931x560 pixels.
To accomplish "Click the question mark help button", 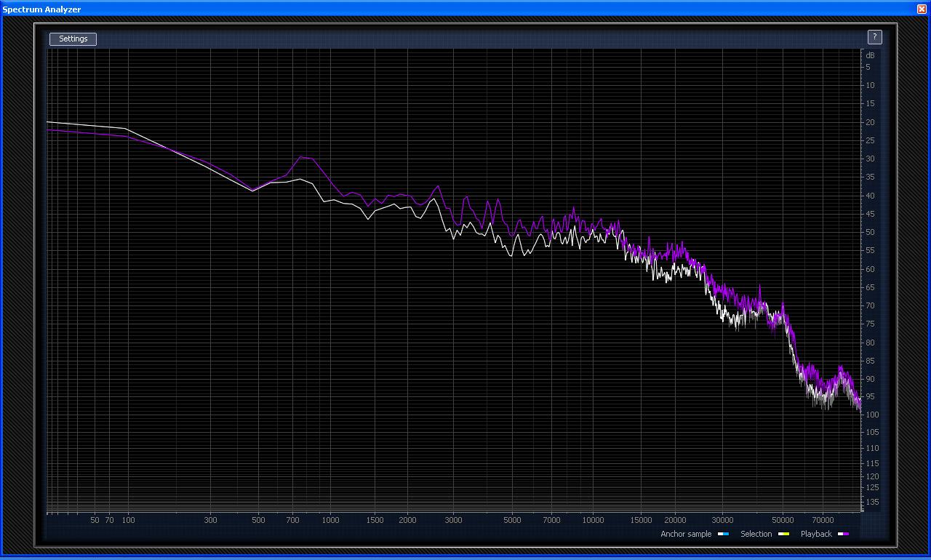I will pos(875,37).
